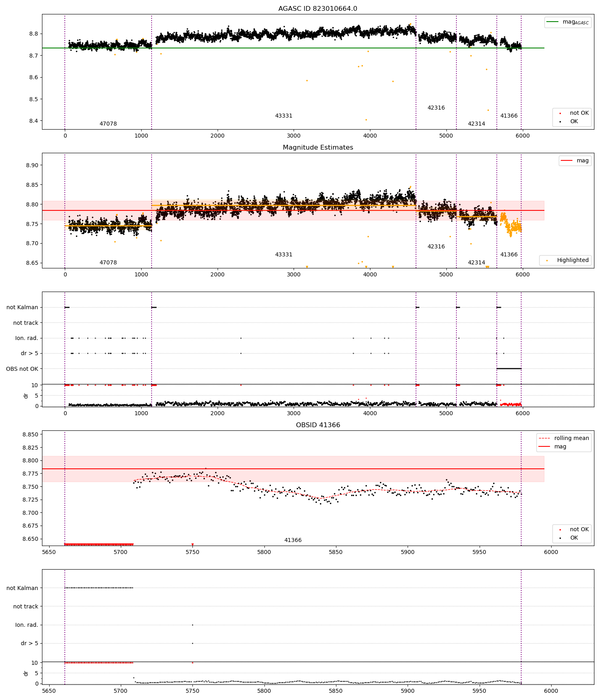Click obsid label 41366 in Magnitude Estimates plot
600x700 pixels.
coord(509,254)
